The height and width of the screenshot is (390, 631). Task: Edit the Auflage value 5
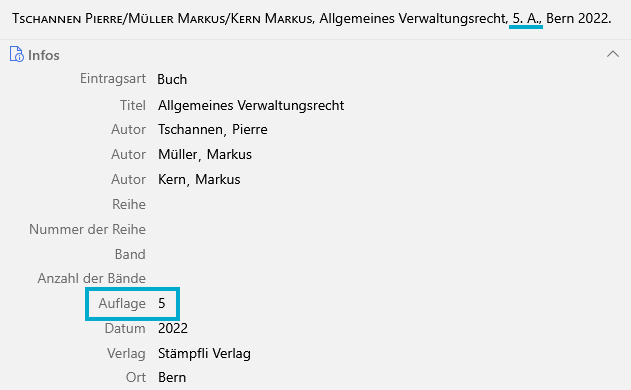pos(162,303)
